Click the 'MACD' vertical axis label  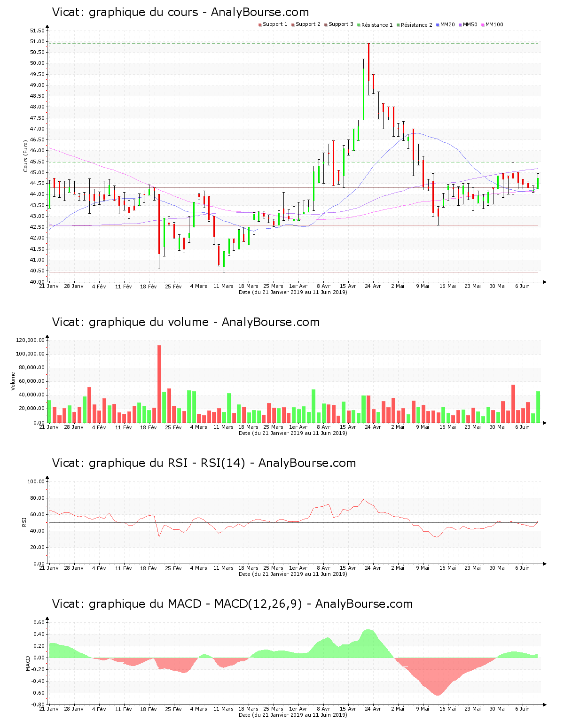pos(28,663)
